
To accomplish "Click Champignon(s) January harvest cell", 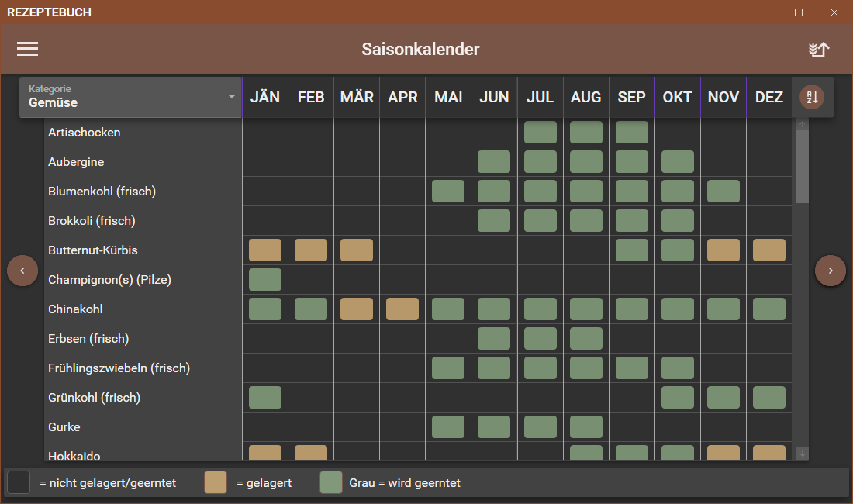I will (x=265, y=279).
